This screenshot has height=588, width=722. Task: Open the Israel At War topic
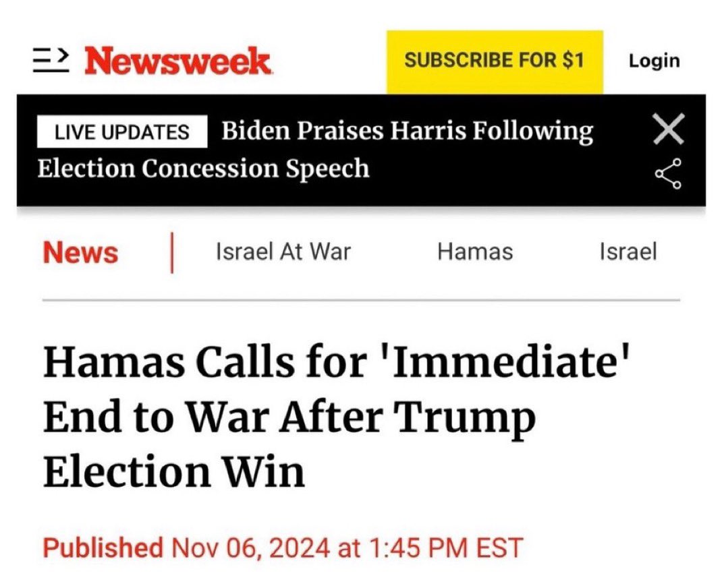283,252
